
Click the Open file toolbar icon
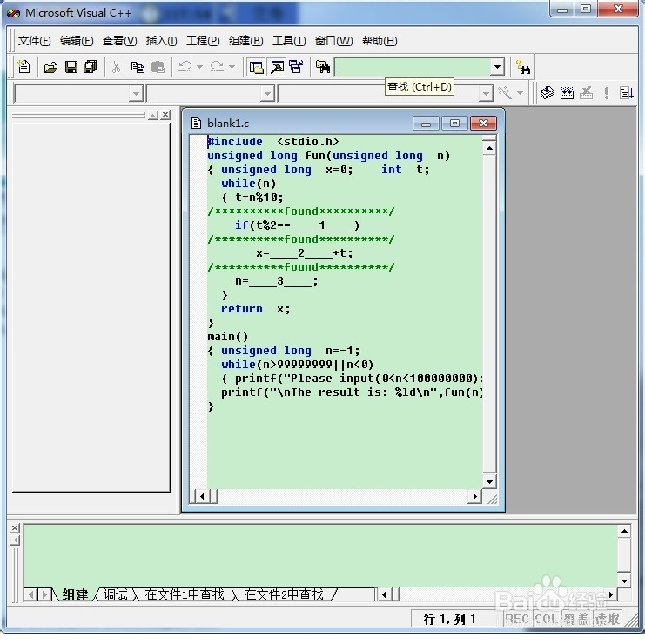(50, 67)
